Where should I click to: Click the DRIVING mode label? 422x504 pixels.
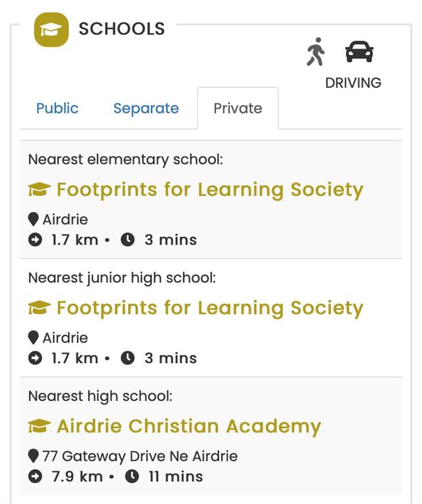[x=353, y=83]
